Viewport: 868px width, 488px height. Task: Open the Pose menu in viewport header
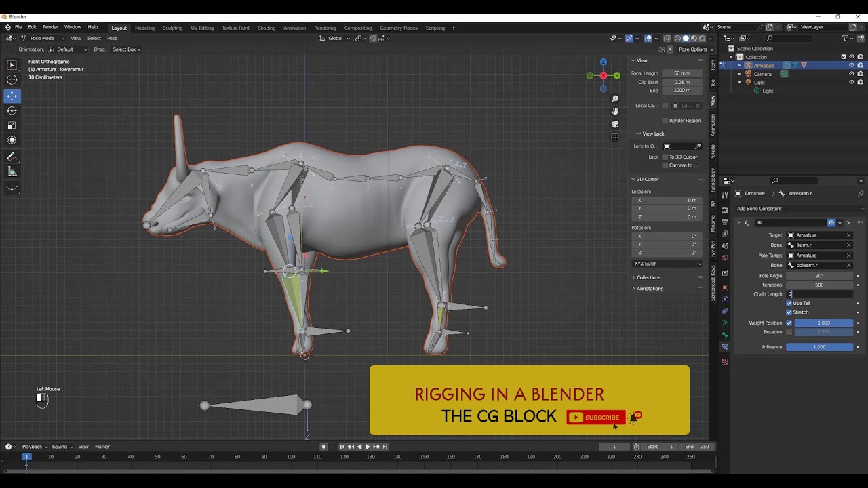coord(112,38)
